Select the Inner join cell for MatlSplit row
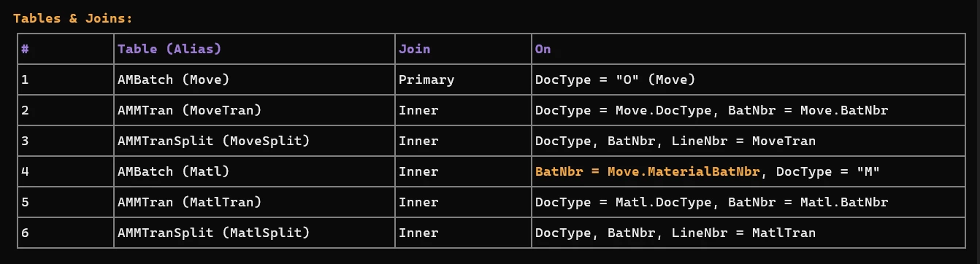The height and width of the screenshot is (264, 980). (463, 233)
